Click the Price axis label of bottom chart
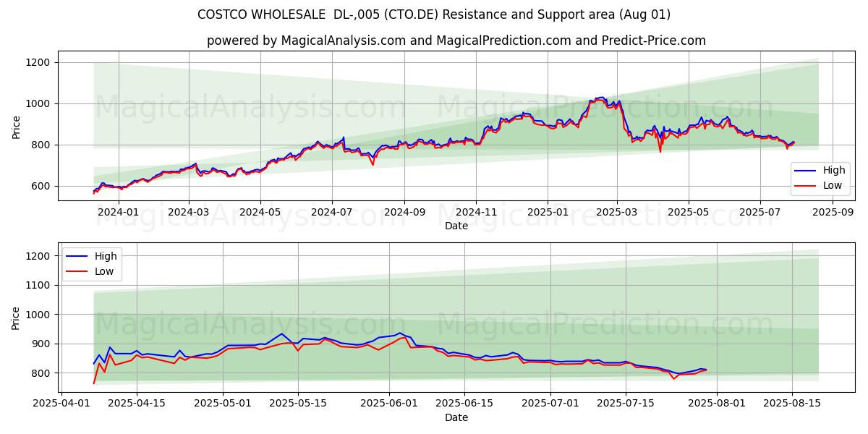 (17, 317)
